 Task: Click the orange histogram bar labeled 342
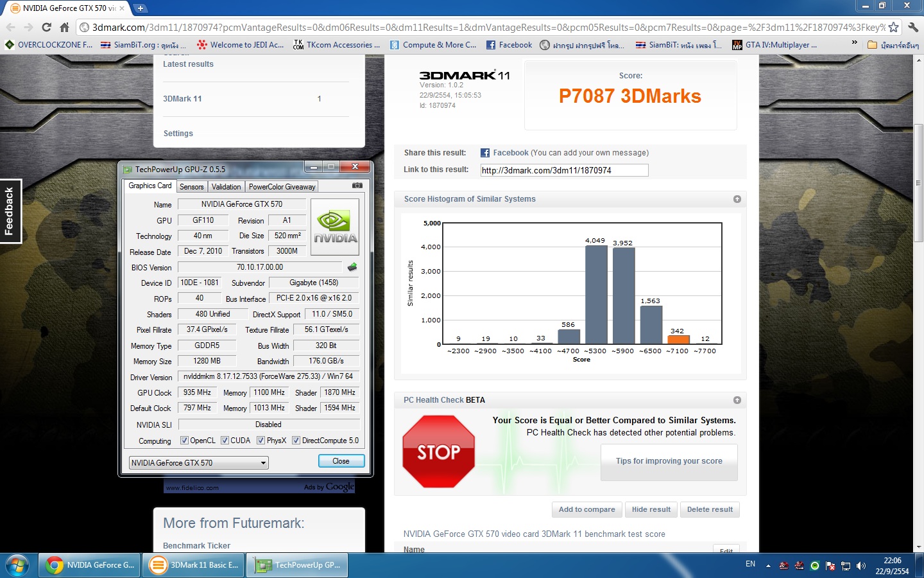(x=678, y=340)
